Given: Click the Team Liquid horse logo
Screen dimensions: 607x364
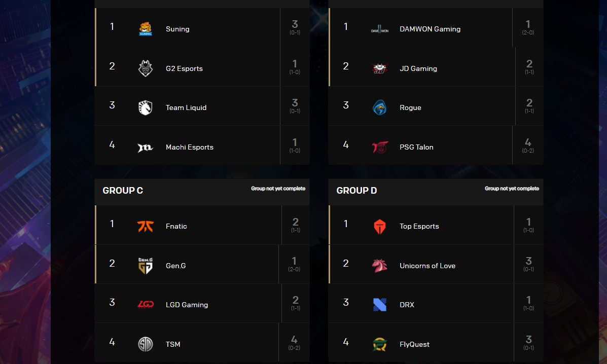Looking at the screenshot, I should pos(146,107).
